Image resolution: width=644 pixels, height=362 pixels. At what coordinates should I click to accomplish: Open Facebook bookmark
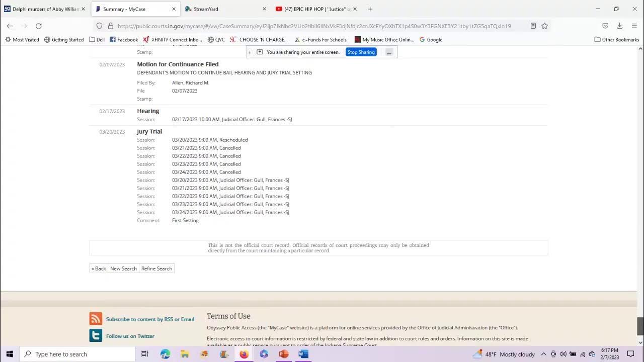click(124, 40)
